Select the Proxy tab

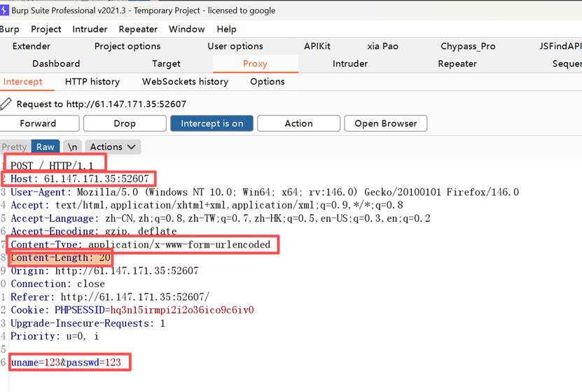[x=255, y=64]
